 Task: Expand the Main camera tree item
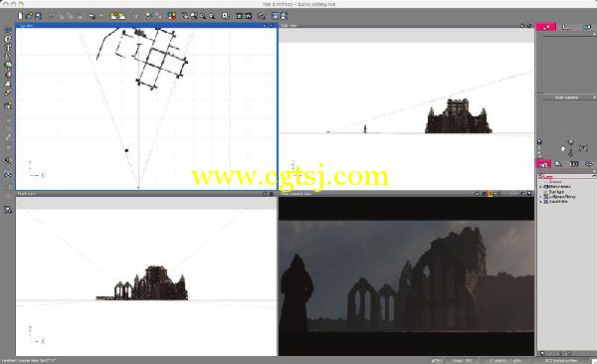pyautogui.click(x=541, y=187)
